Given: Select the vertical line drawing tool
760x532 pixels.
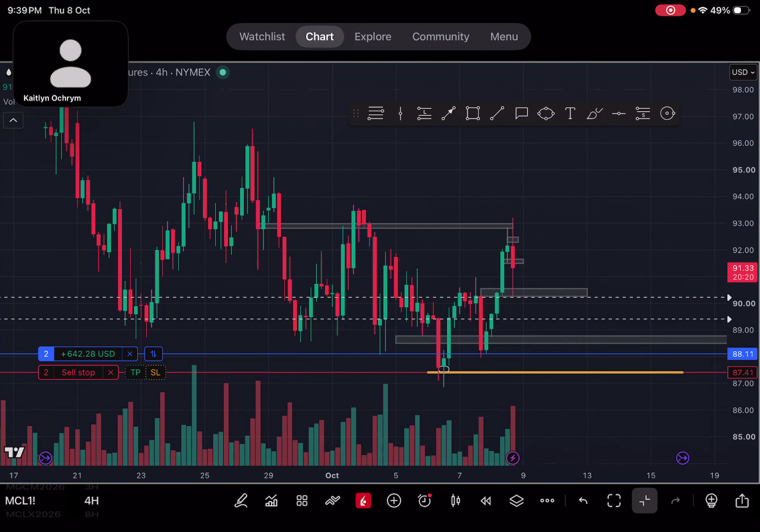Looking at the screenshot, I should click(400, 113).
